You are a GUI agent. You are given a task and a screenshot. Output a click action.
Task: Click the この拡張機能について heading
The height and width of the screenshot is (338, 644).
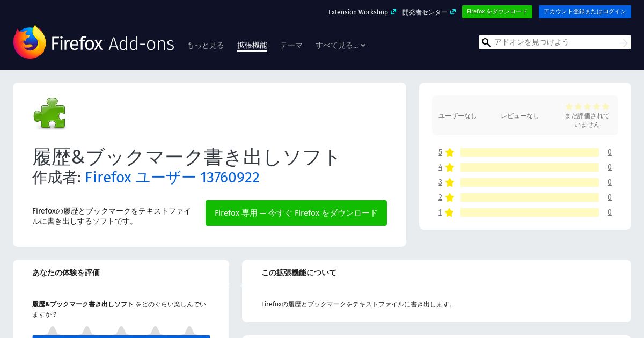tap(299, 273)
